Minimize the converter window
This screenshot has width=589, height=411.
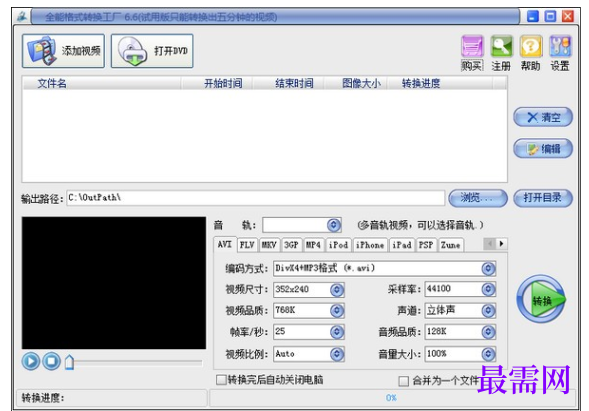pyautogui.click(x=533, y=16)
